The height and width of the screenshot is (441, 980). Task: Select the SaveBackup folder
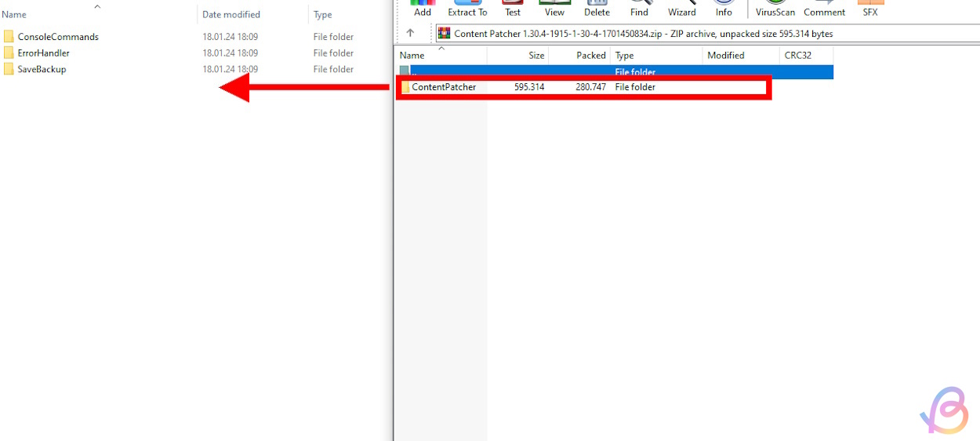[x=42, y=69]
